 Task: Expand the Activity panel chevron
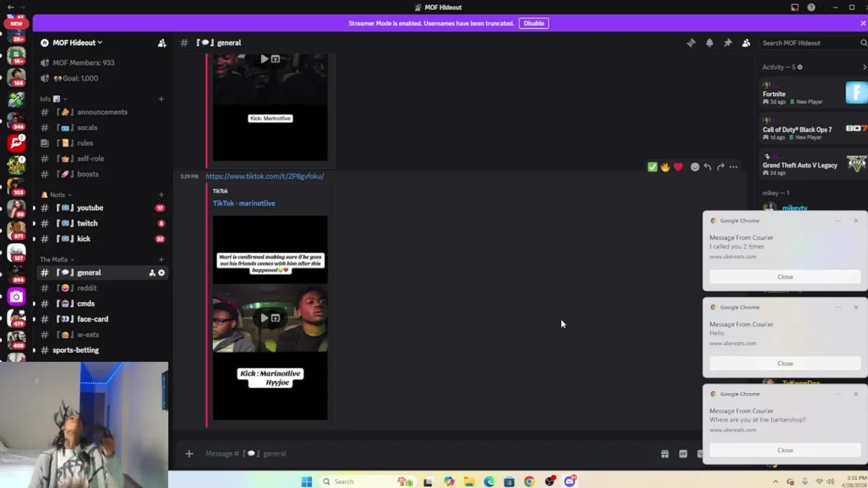pos(864,67)
